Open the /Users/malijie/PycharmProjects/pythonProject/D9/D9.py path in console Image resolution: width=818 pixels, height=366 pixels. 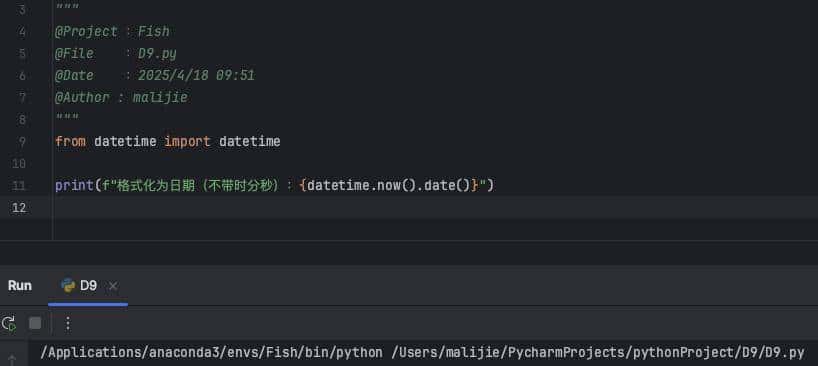click(598, 352)
